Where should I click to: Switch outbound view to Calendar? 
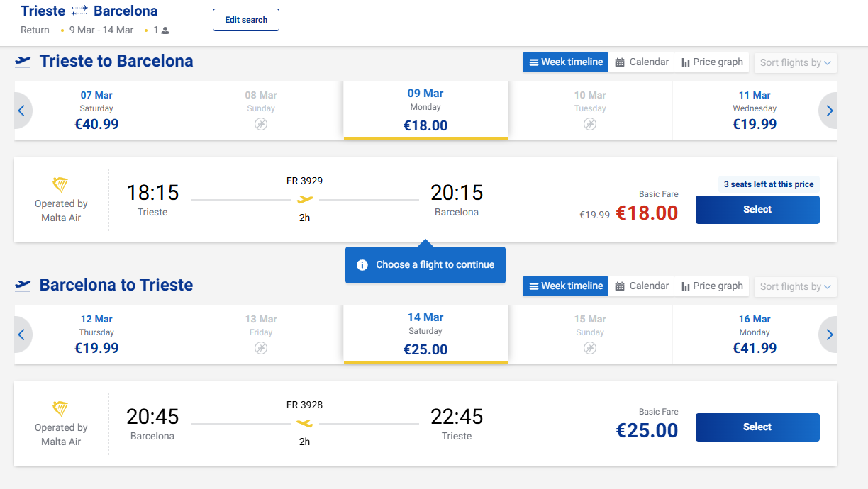point(641,62)
